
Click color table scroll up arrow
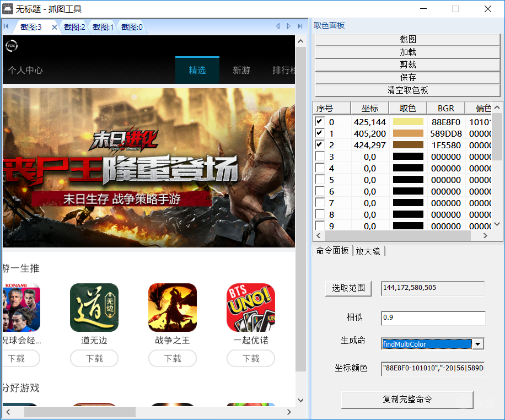click(497, 107)
